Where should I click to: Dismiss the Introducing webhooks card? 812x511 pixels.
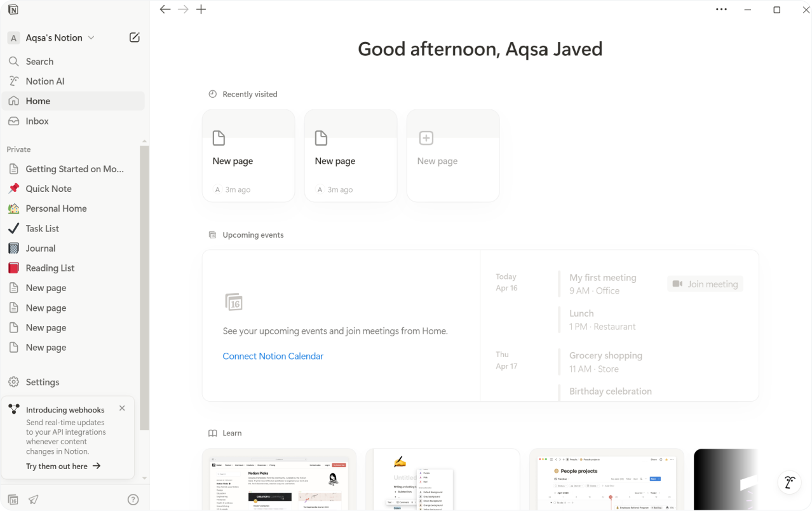pyautogui.click(x=122, y=408)
